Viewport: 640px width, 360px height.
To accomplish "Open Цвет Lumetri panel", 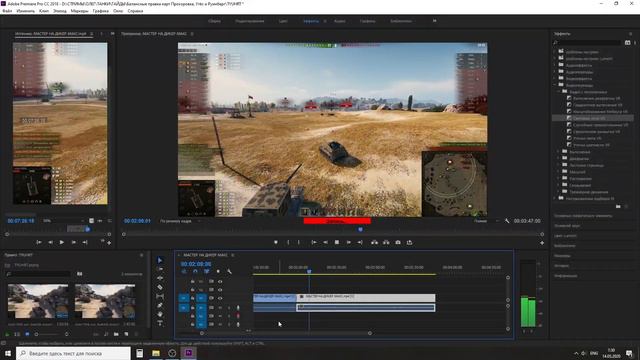I will (x=565, y=236).
